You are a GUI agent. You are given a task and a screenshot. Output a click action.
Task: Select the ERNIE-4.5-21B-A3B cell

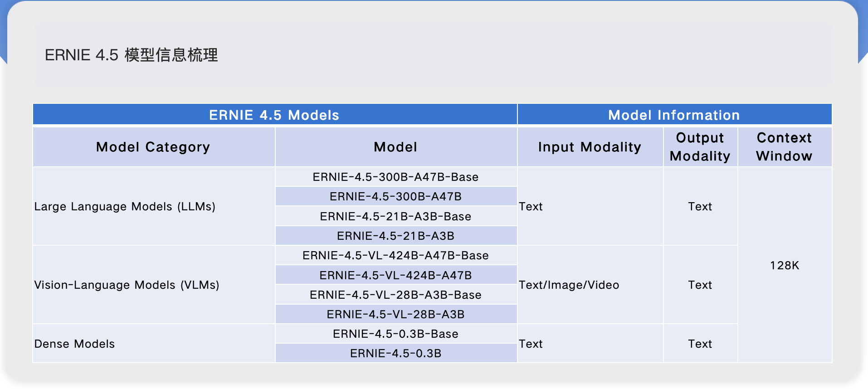[x=396, y=236]
